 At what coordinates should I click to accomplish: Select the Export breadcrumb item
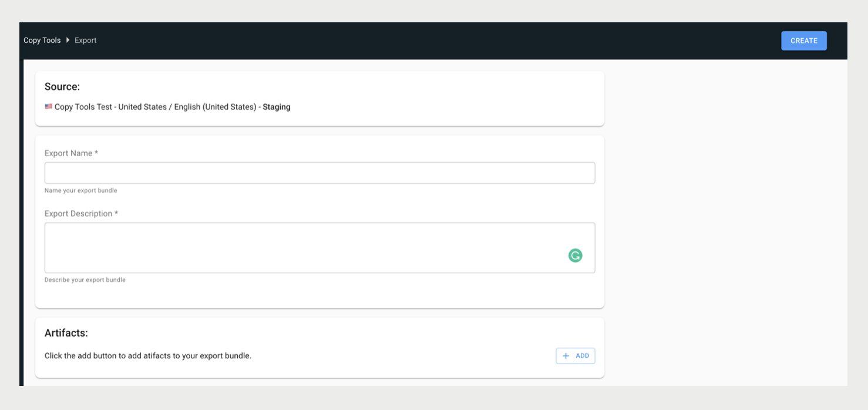[85, 41]
